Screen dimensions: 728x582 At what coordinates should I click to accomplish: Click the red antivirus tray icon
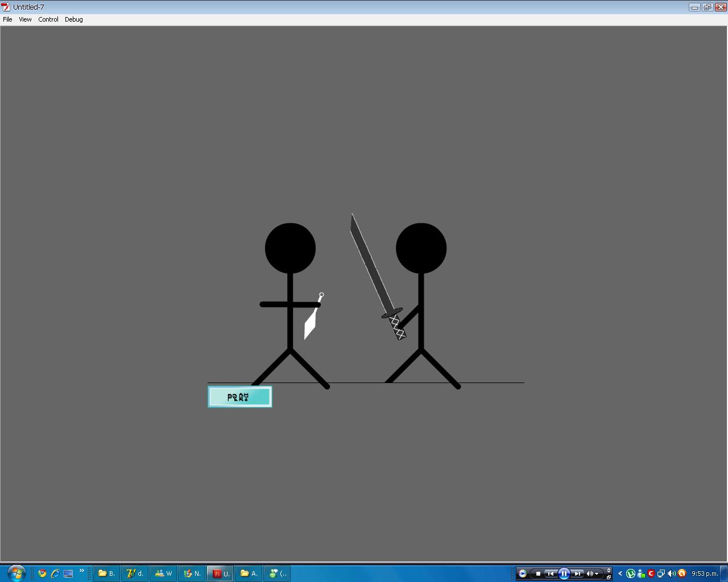[x=651, y=573]
